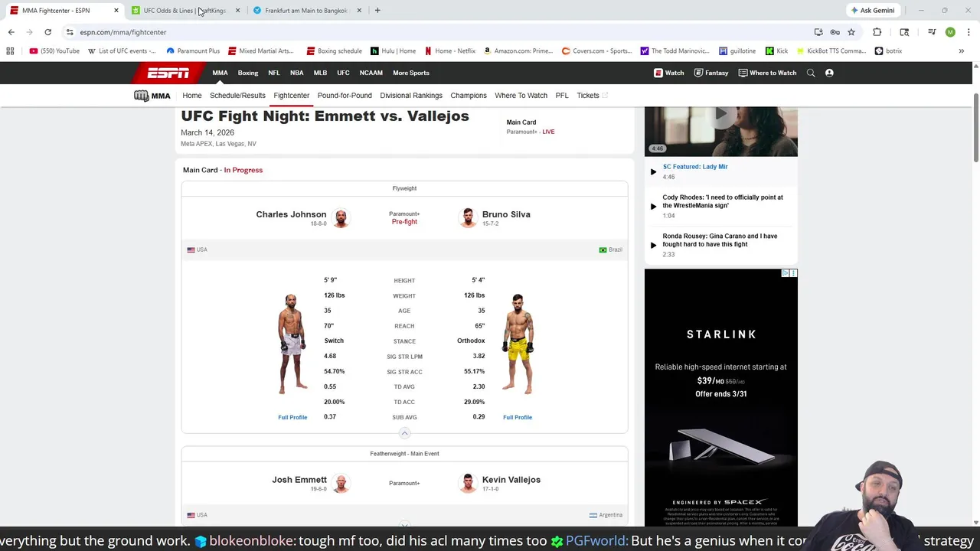This screenshot has height=551, width=980.
Task: Open the Tickets link in the MMA subnav
Action: 592,96
